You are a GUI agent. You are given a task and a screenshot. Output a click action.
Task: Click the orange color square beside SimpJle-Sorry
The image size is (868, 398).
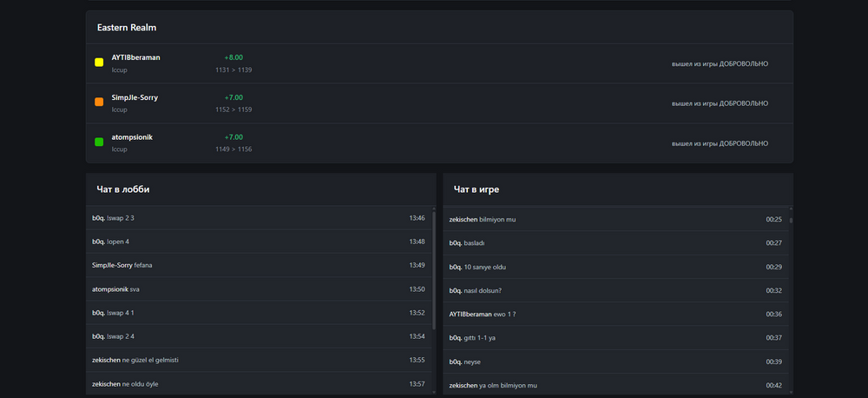tap(99, 103)
